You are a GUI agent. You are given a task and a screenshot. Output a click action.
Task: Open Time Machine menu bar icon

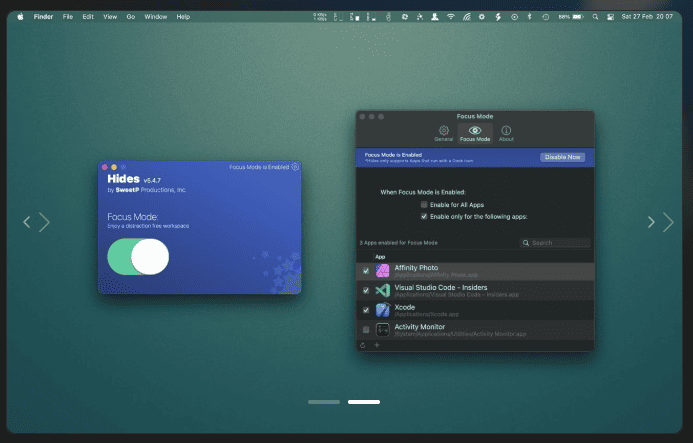click(x=546, y=17)
